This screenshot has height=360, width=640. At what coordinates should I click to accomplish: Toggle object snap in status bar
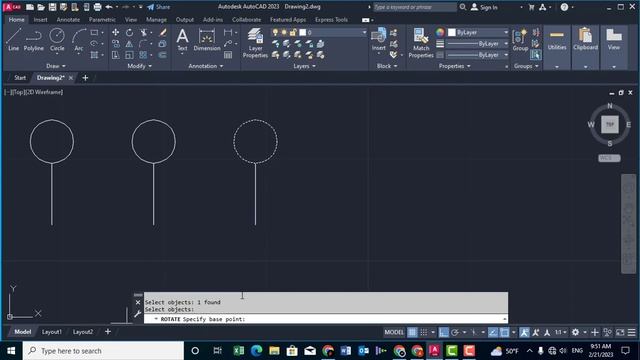pos(504,332)
